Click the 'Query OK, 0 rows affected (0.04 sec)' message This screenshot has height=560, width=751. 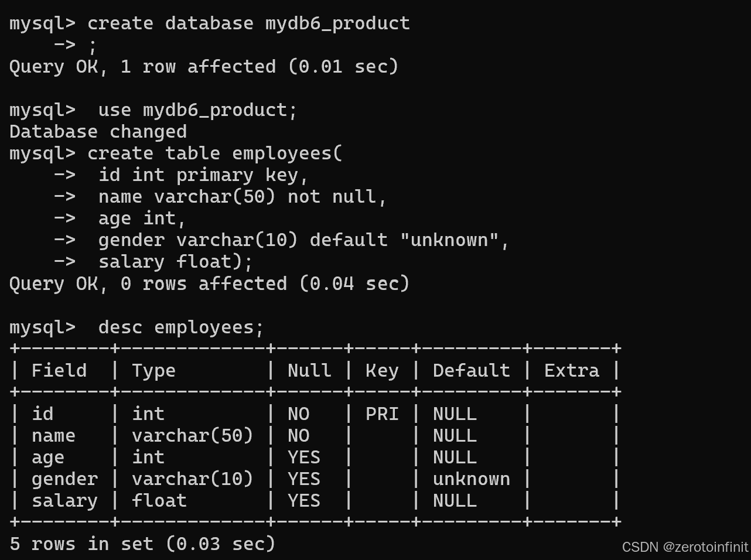(x=209, y=284)
